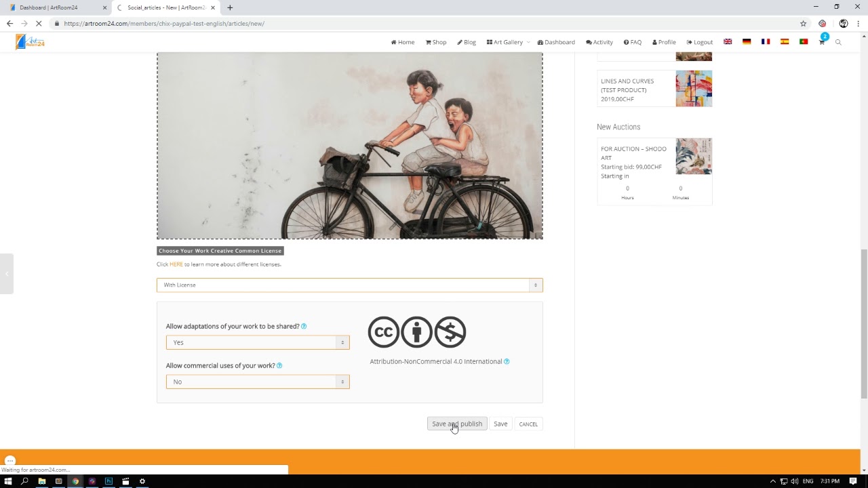The width and height of the screenshot is (868, 488).
Task: Open a new browser tab
Action: 230,7
